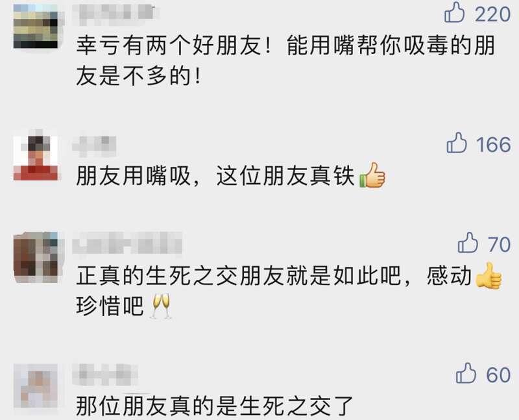This screenshot has width=519, height=420.
Task: Like the comment with 220 thumbs-up
Action: pos(454,12)
